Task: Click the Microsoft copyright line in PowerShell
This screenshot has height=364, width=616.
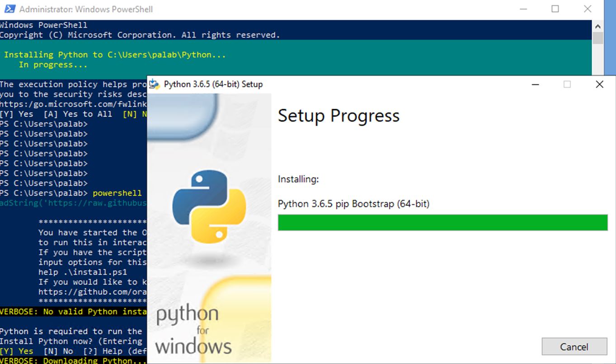Action: [x=140, y=35]
